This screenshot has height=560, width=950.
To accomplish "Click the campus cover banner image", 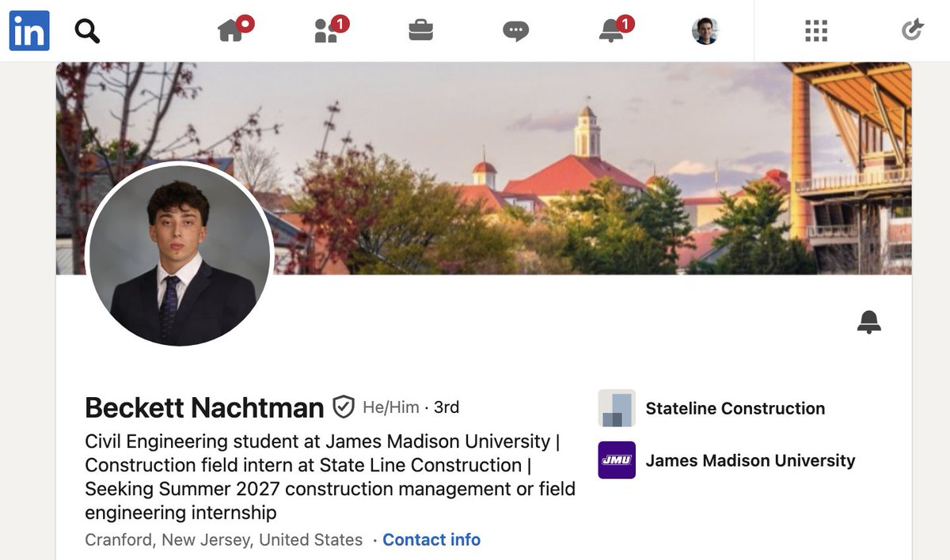I will (x=484, y=168).
